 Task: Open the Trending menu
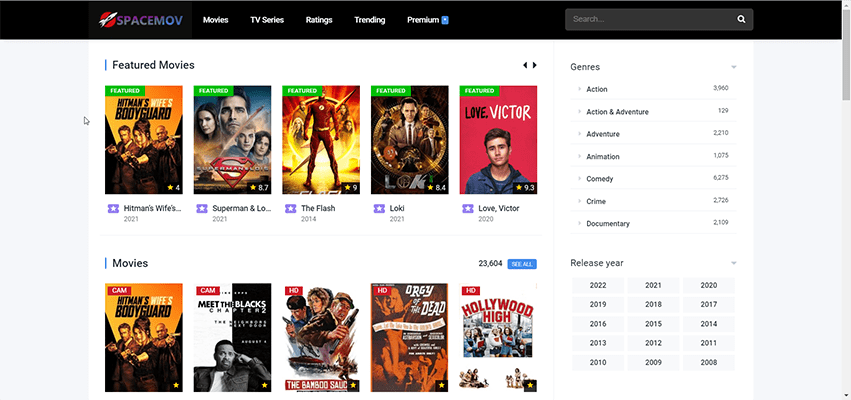tap(370, 20)
